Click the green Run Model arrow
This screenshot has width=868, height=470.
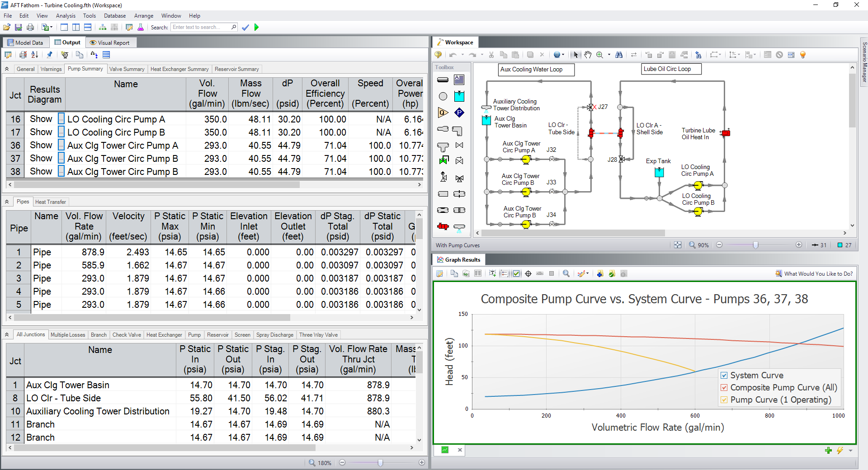(257, 28)
